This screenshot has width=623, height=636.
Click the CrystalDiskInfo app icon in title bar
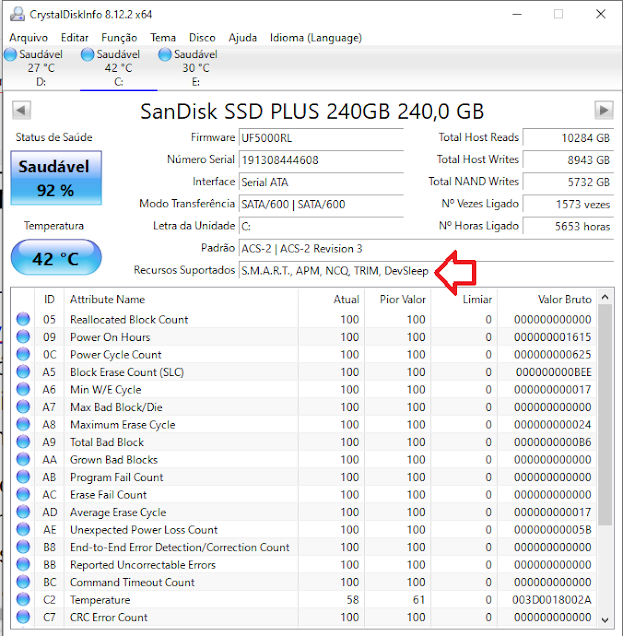coord(17,14)
